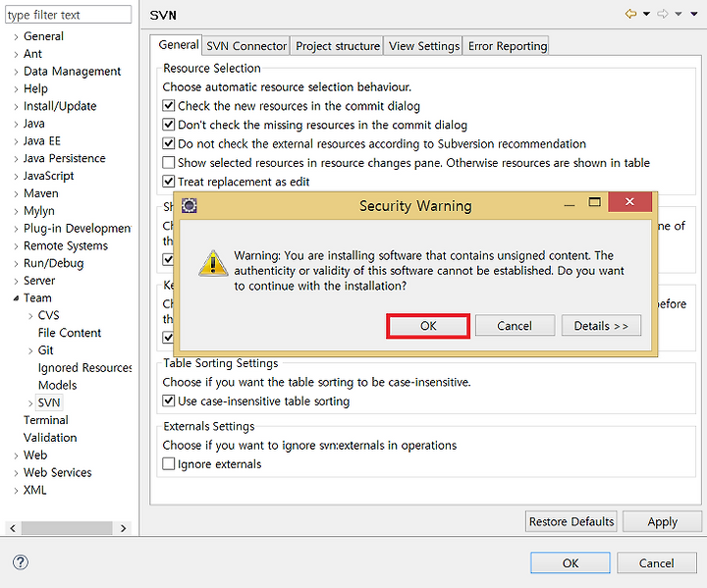Viewport: 707px width, 588px height.
Task: Close the Security Warning dialog
Action: (629, 202)
